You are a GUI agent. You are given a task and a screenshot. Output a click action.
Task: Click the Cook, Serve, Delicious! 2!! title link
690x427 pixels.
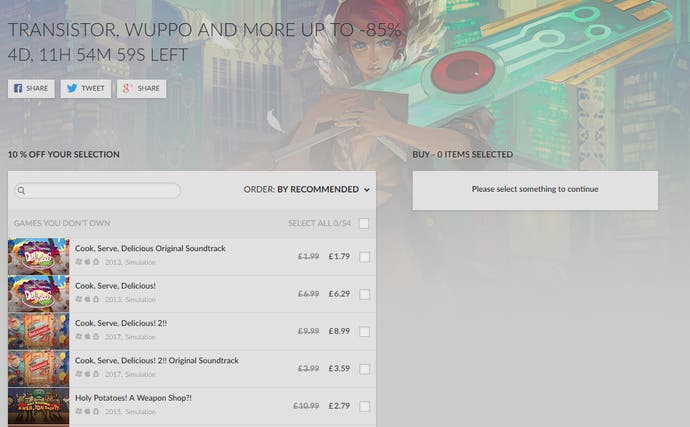[x=121, y=323]
